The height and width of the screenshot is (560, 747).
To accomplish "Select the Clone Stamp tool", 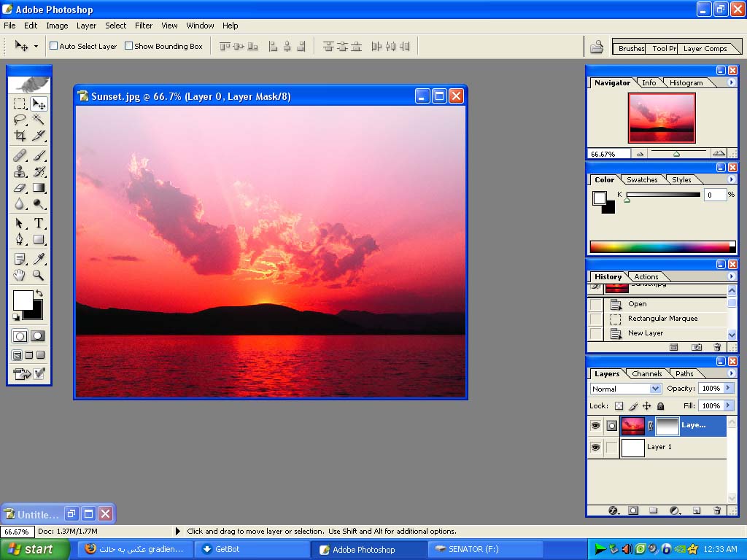I will click(20, 171).
